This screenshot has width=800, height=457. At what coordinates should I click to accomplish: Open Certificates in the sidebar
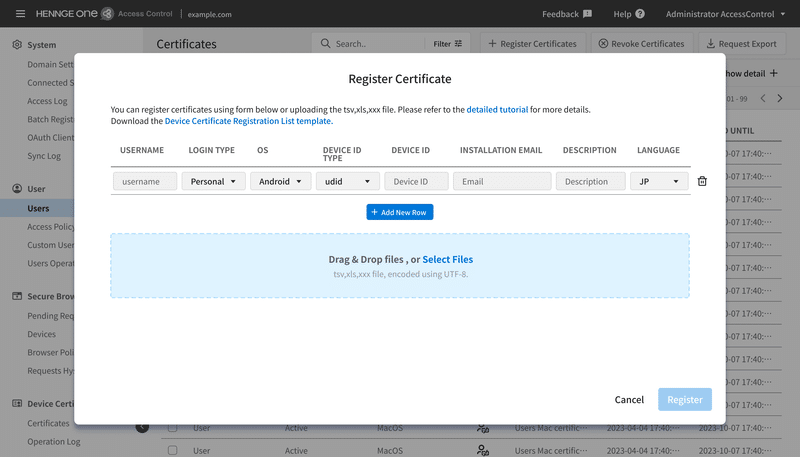(x=48, y=423)
